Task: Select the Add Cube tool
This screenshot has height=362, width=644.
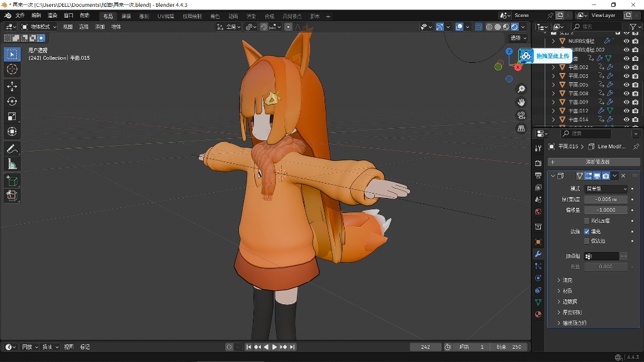Action: point(12,180)
